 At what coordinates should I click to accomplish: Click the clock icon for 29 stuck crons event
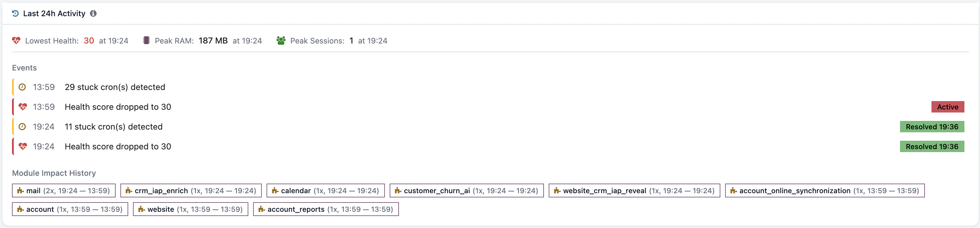(22, 87)
